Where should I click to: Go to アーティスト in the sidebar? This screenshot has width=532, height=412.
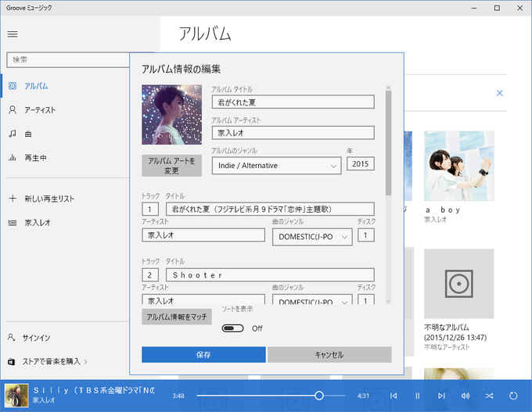pyautogui.click(x=40, y=110)
